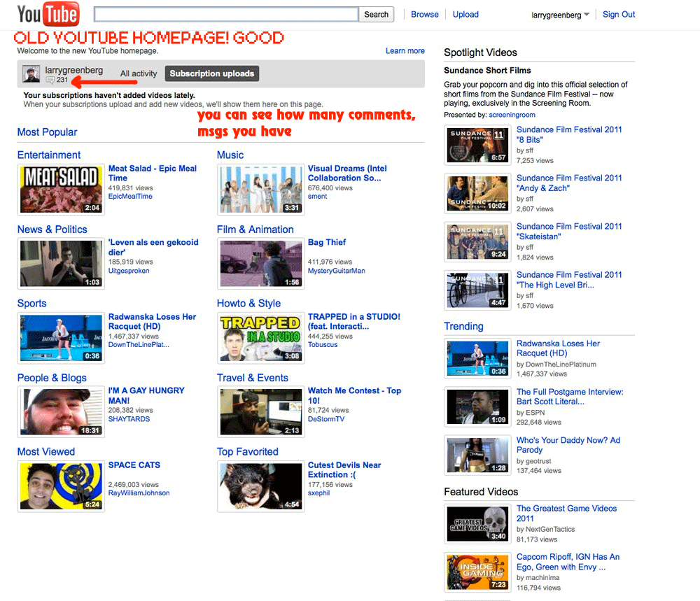
Task: Expand the larrygreenberg account dropdown arrow
Action: 587,15
